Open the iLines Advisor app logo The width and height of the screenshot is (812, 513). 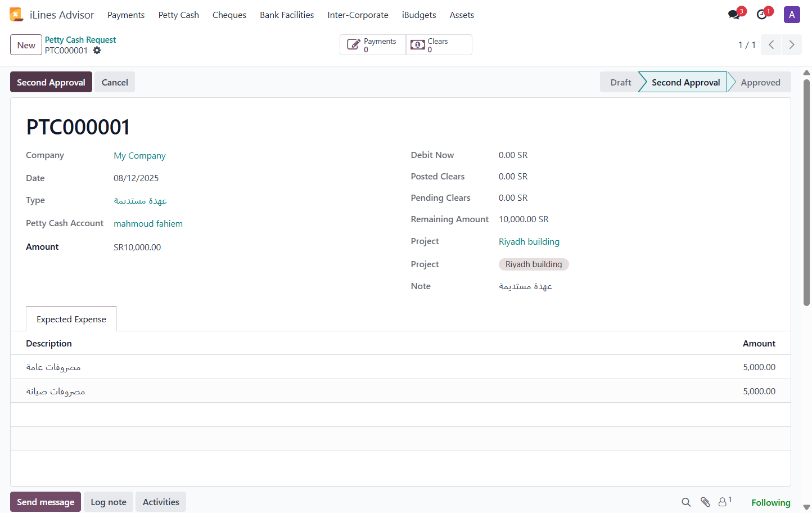pyautogui.click(x=16, y=15)
